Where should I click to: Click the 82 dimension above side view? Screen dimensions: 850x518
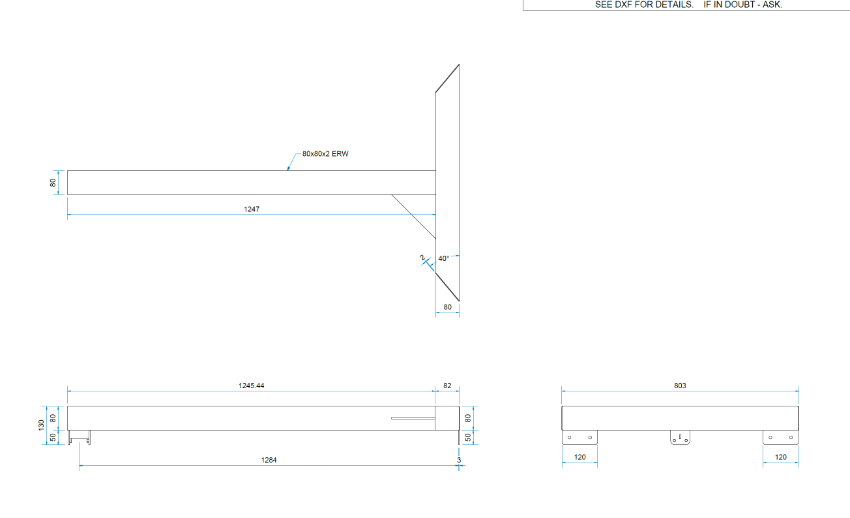(x=447, y=385)
